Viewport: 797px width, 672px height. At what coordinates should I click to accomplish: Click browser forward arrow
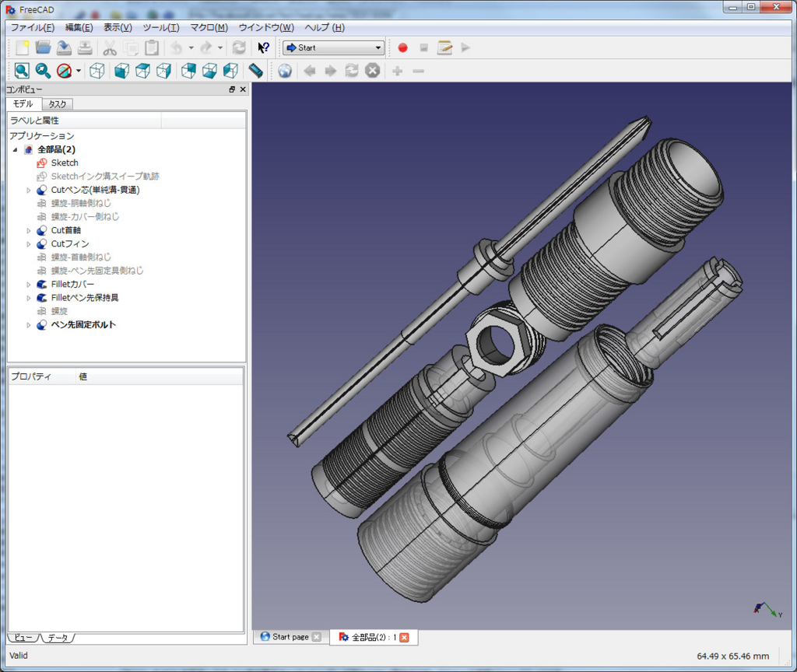coord(330,71)
